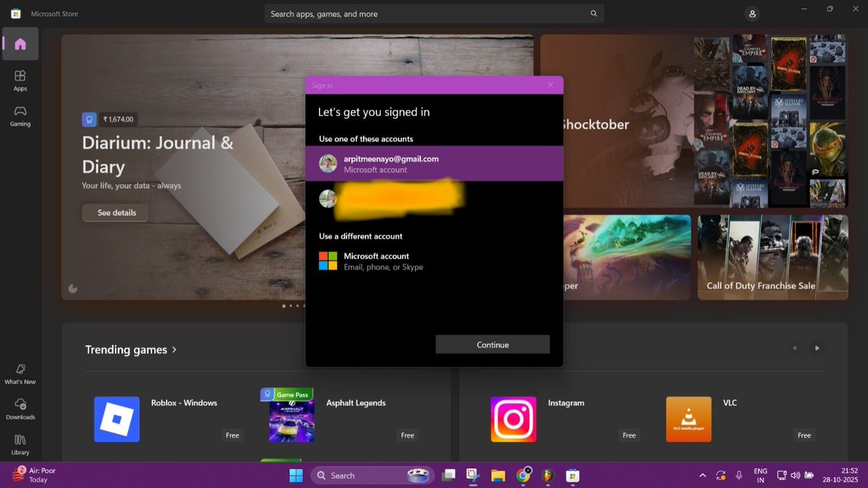Click ENG IN language indicator
This screenshot has width=868, height=488.
(760, 475)
